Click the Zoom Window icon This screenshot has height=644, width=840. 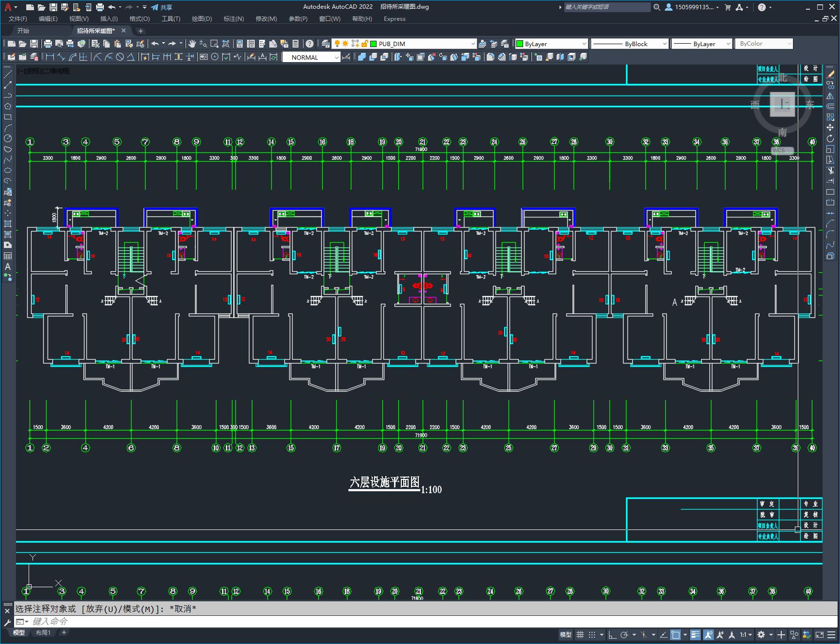(214, 44)
